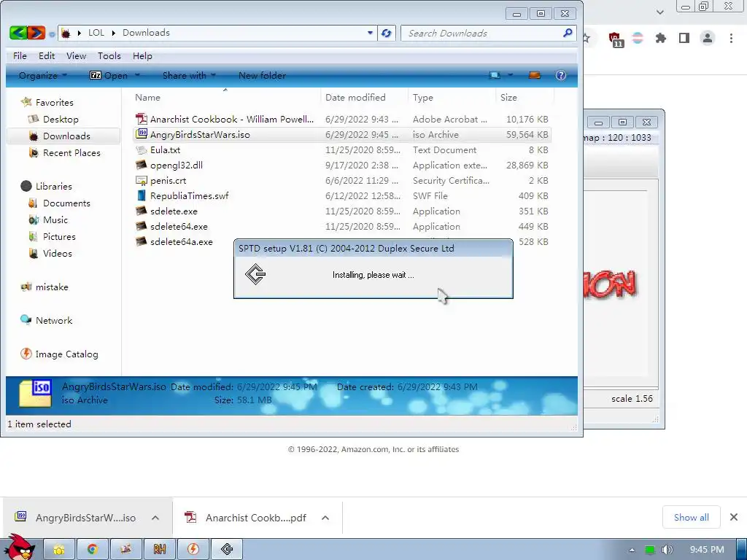Toggle Chrome side panel icon

(x=684, y=38)
